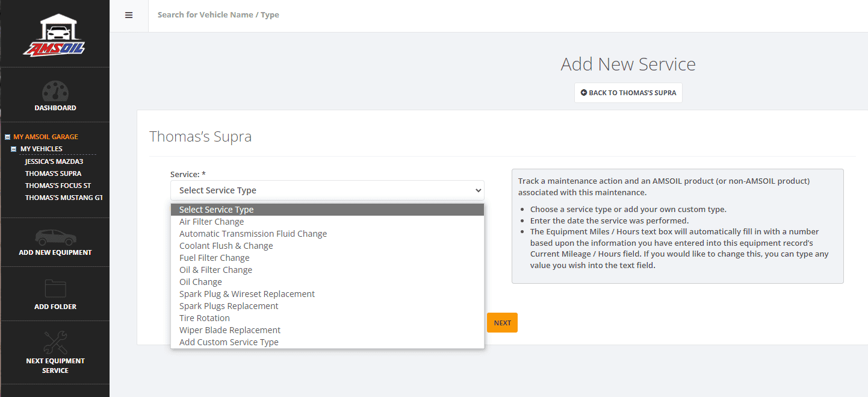
Task: Collapse the My Vehicles tree node
Action: pyautogui.click(x=14, y=149)
